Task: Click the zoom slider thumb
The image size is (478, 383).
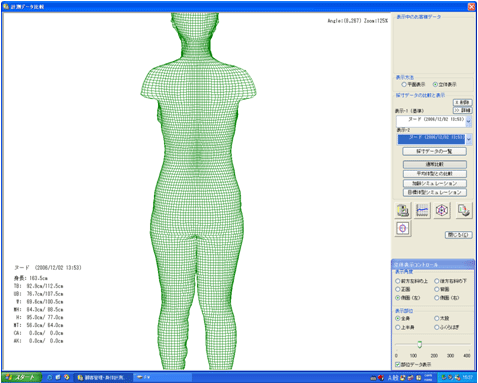Action: pos(420,344)
